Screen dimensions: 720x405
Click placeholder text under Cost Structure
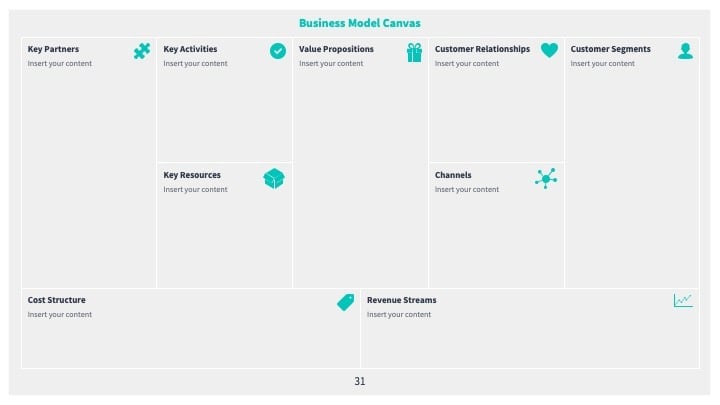click(60, 315)
